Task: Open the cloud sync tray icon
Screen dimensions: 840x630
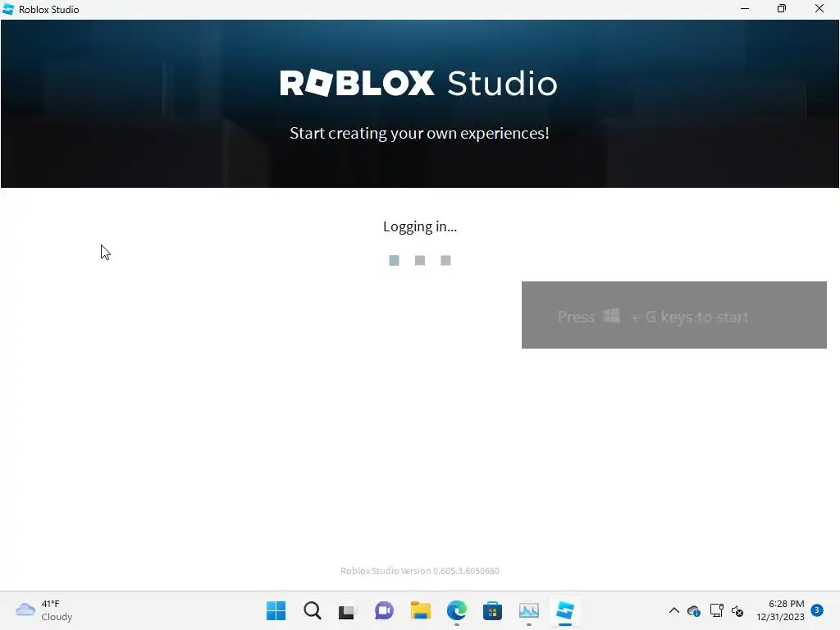Action: coord(694,610)
